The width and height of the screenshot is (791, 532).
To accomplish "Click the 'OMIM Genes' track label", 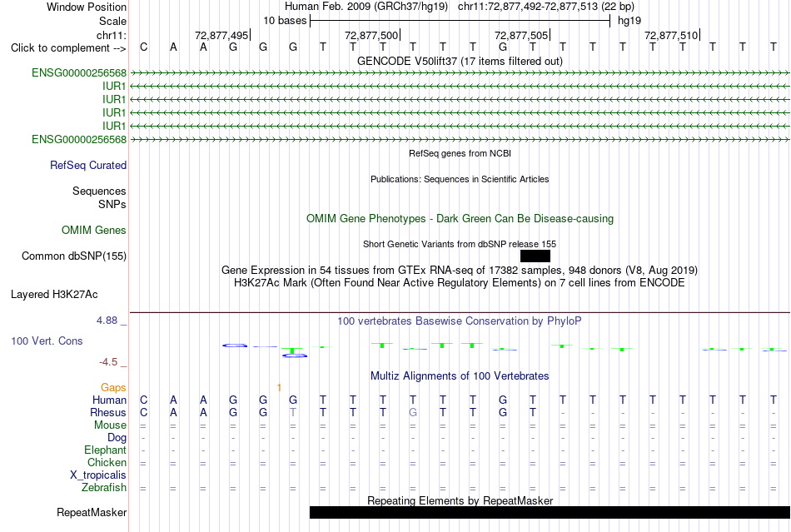I will coord(94,231).
